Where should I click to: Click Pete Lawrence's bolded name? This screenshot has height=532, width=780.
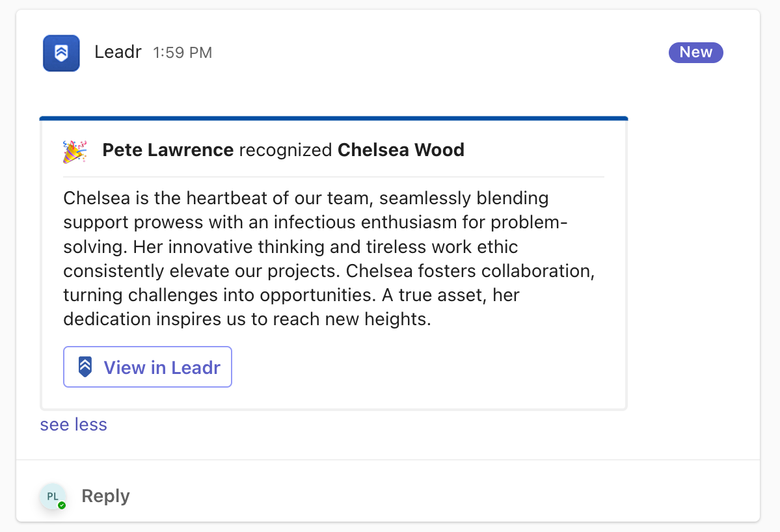tap(167, 150)
